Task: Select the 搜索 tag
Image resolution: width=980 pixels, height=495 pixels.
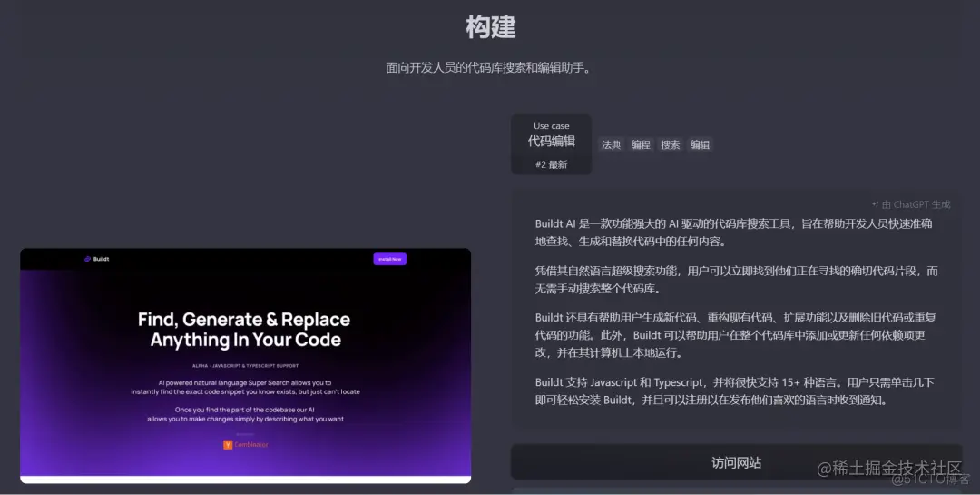Action: [x=670, y=144]
